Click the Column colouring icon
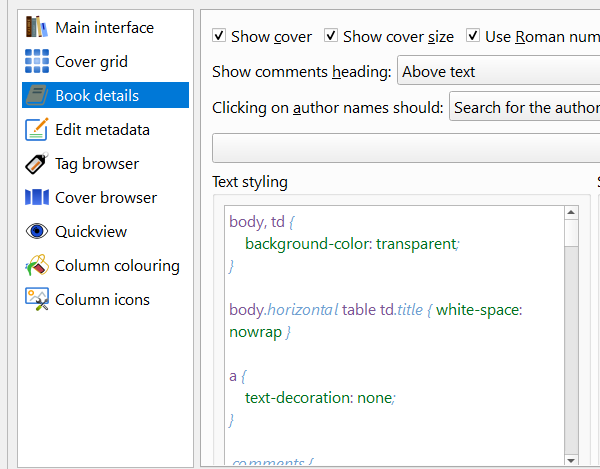Viewport: 600px width, 469px height. point(37,265)
